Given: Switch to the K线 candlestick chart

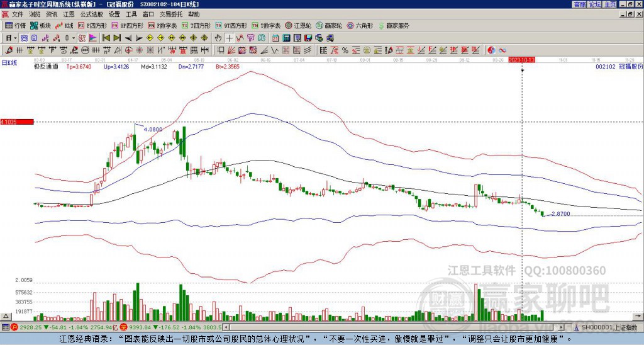Looking at the screenshot, I should click(65, 25).
